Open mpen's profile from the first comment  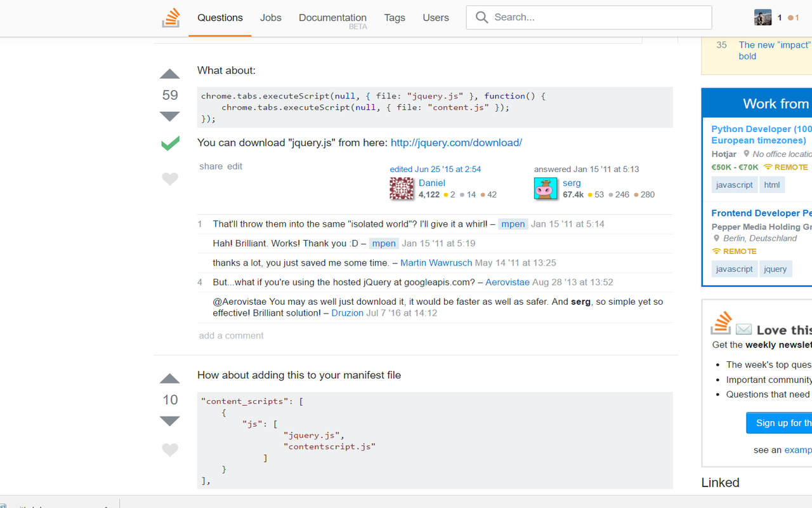[513, 224]
